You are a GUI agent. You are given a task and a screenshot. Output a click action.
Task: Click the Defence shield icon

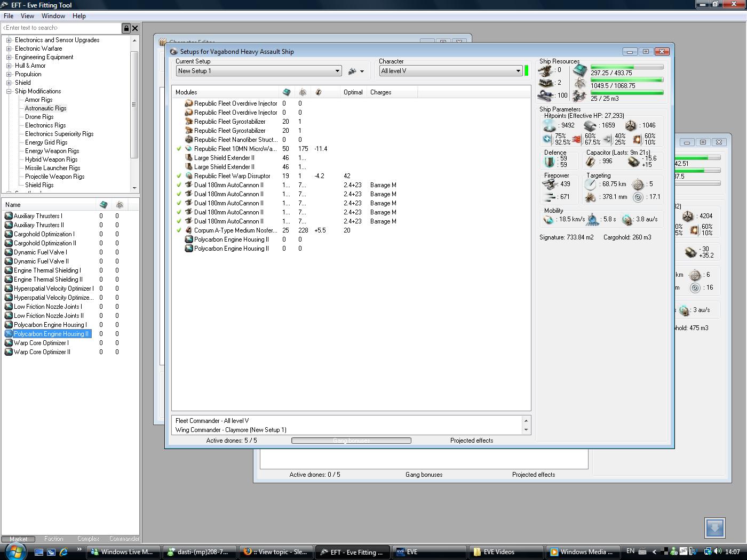tap(550, 161)
